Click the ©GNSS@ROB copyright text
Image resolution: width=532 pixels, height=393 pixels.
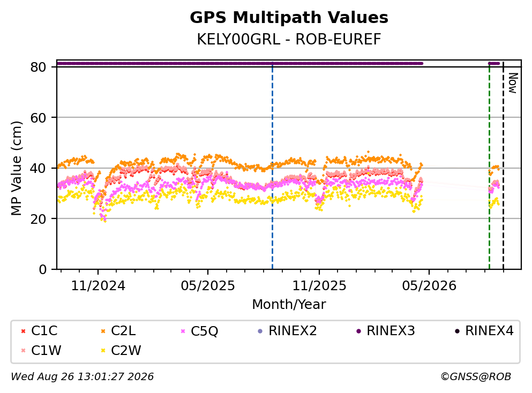coord(476,376)
